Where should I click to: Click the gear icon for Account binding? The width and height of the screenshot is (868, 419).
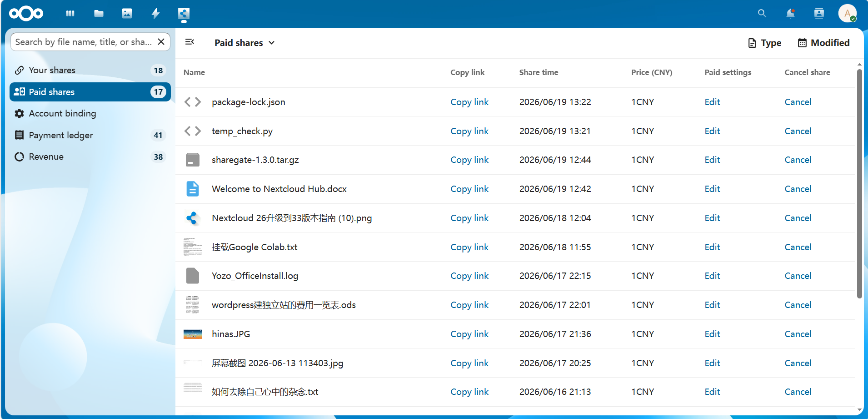pos(19,113)
